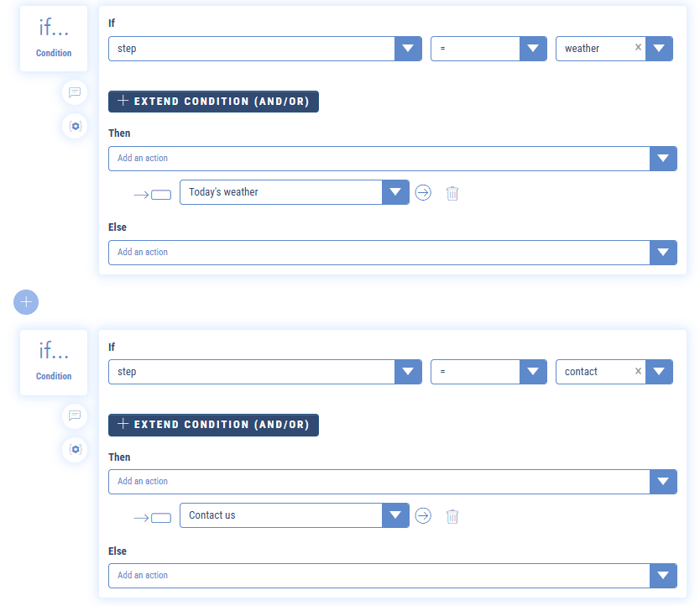Click the comment icon under second Condition block

[x=75, y=415]
